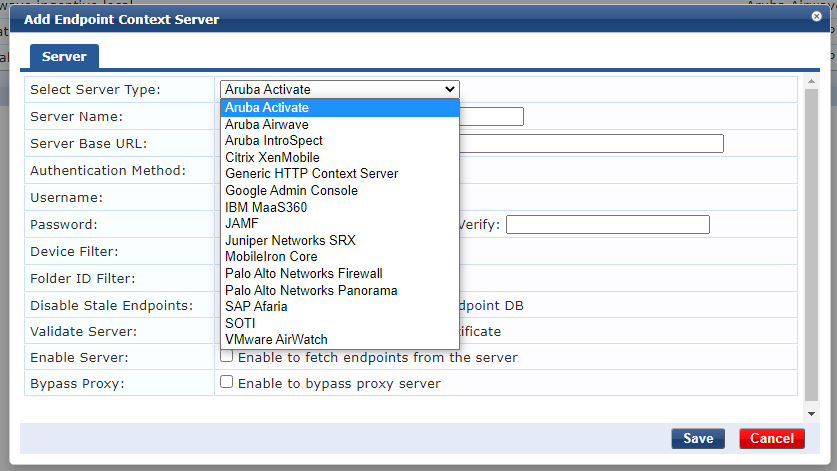837x471 pixels.
Task: Select Aruba IntroSpect option
Action: [339, 141]
